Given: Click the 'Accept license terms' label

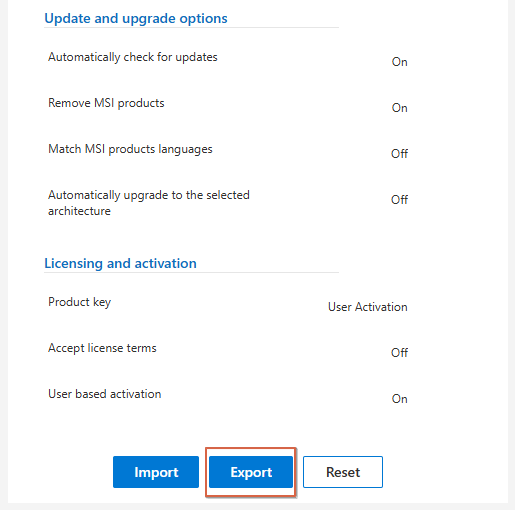Looking at the screenshot, I should click(102, 348).
